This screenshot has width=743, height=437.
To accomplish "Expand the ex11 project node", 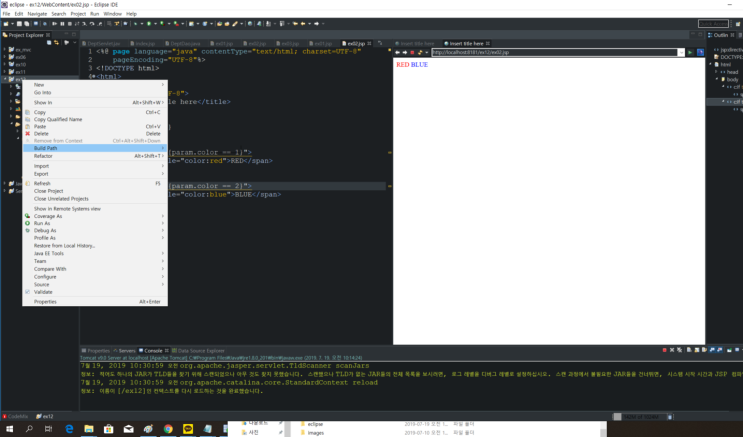I will pyautogui.click(x=5, y=72).
